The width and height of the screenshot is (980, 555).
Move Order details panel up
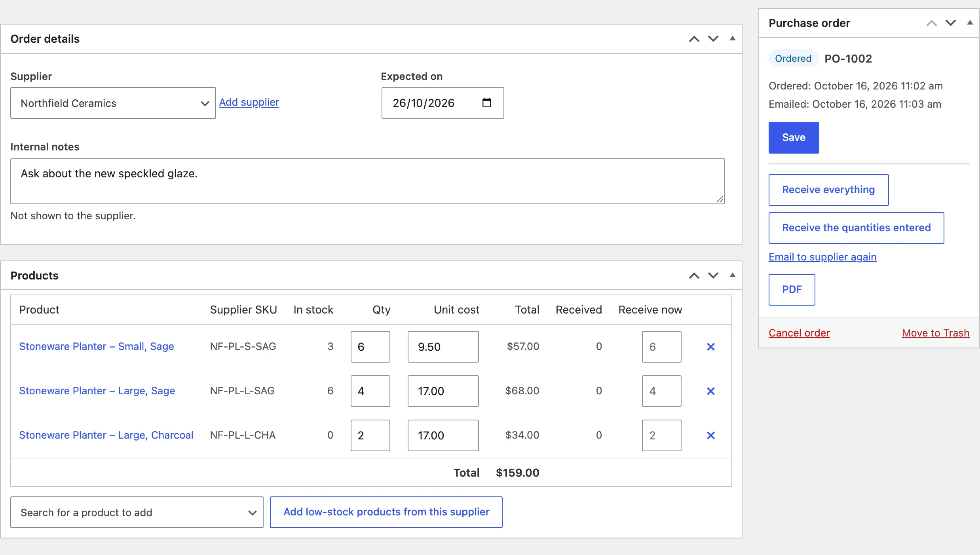coord(694,39)
